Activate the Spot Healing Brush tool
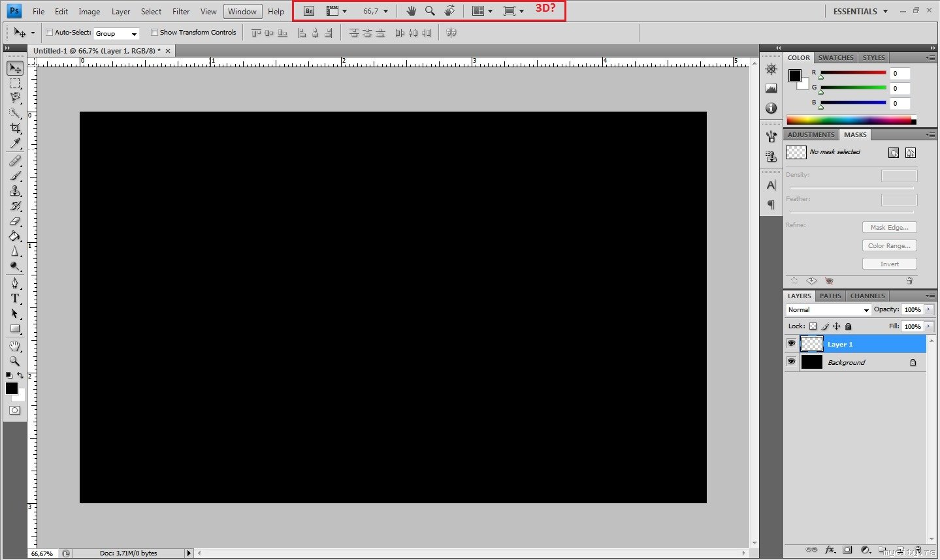The width and height of the screenshot is (940, 560). coord(15,161)
